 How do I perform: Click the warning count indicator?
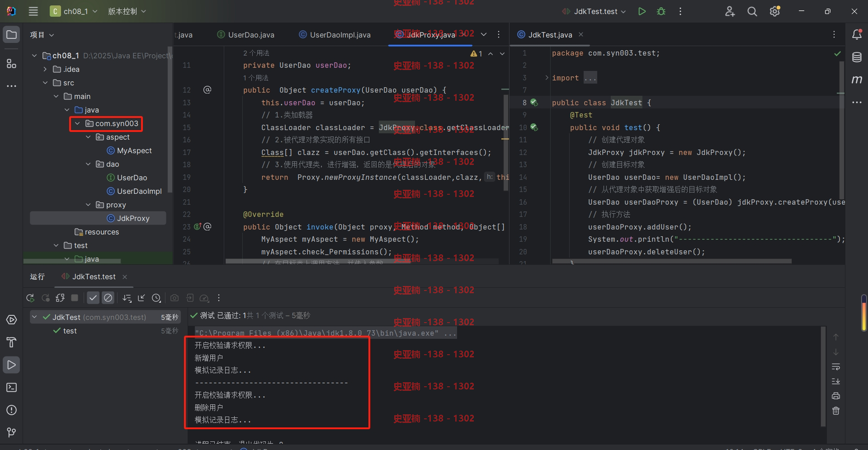[476, 53]
